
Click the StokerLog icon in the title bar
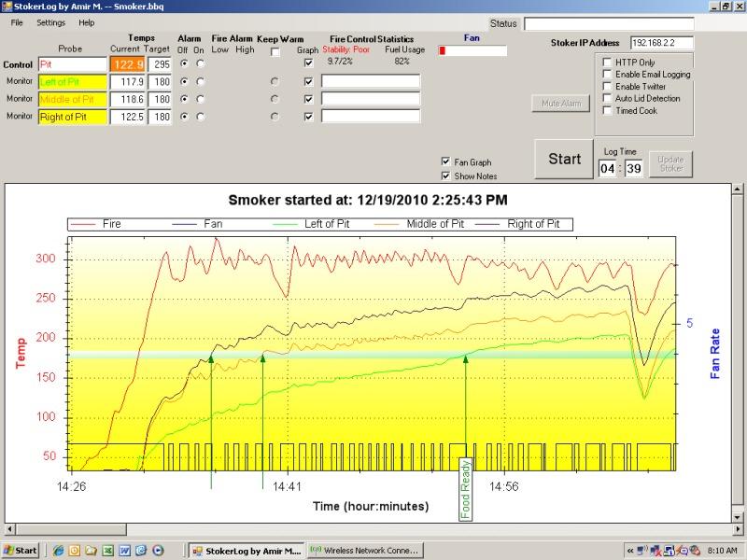pos(7,7)
